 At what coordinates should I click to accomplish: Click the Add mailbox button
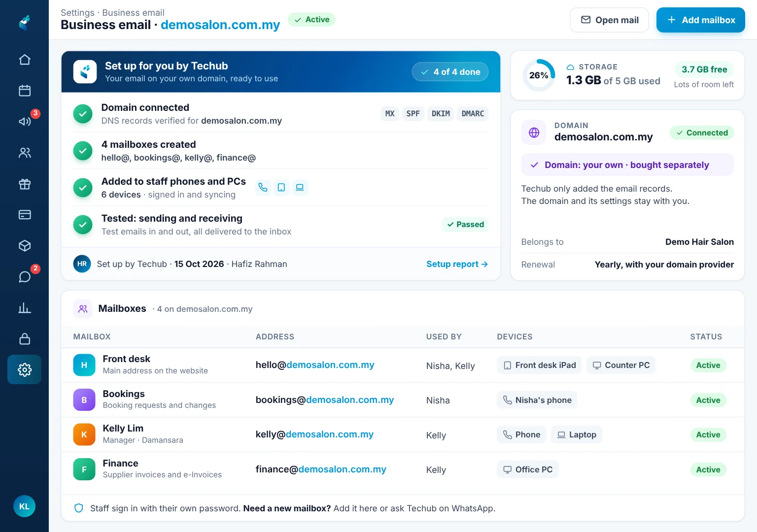(x=701, y=20)
